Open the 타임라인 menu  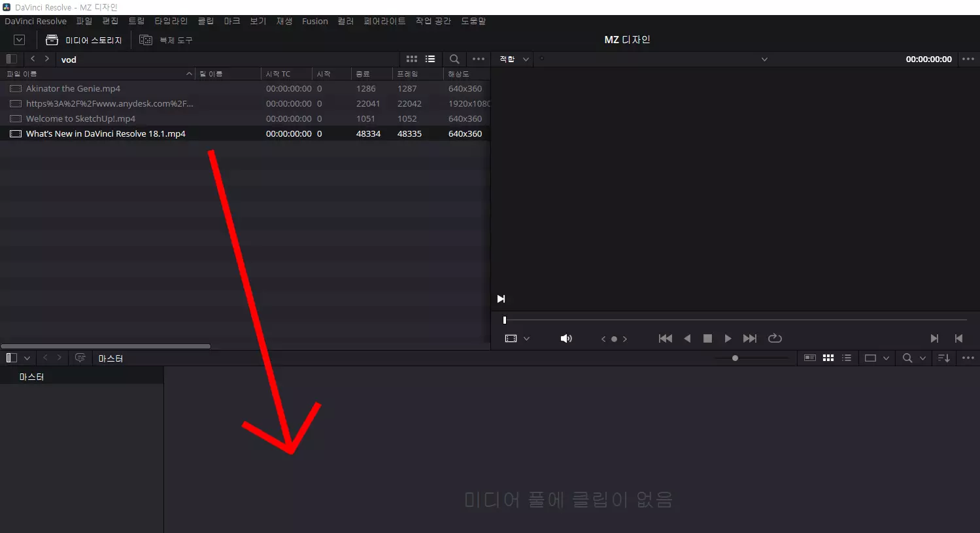pyautogui.click(x=171, y=21)
